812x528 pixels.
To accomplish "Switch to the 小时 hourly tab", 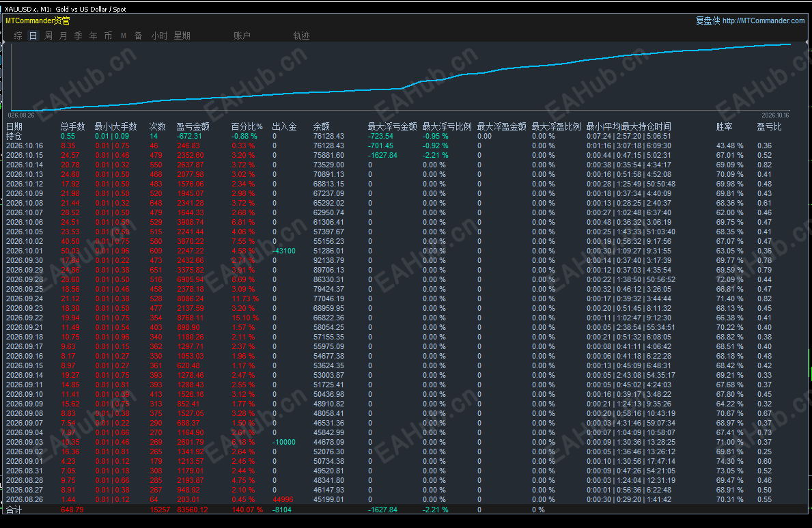I will tap(159, 36).
